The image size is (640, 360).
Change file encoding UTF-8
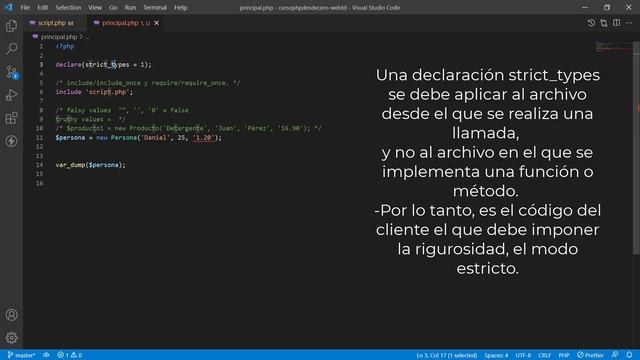click(523, 355)
